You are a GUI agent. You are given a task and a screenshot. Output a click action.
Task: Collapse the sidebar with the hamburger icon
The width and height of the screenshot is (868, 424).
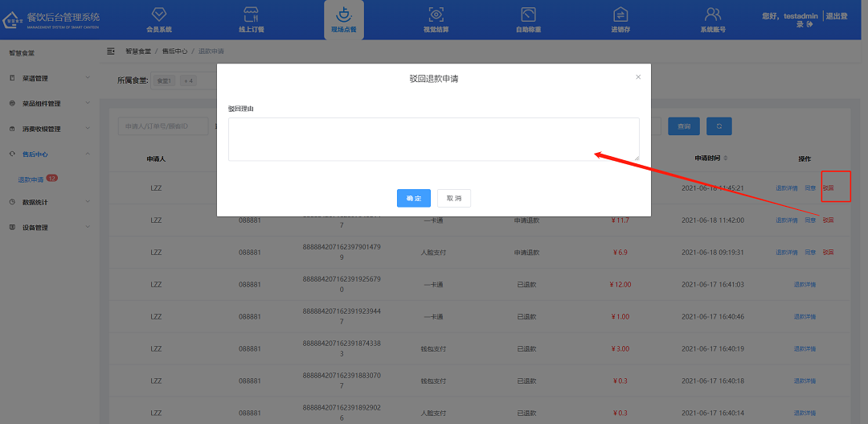click(x=111, y=51)
